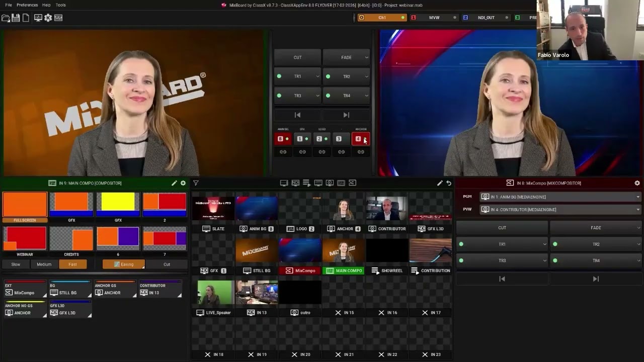The image size is (644, 362).
Task: Toggle LOGO layer 2 button
Action: 322,139
